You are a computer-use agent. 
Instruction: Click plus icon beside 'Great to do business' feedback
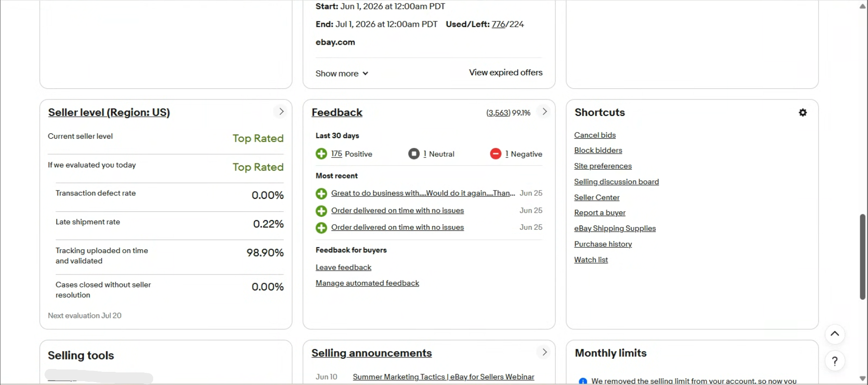coord(321,193)
